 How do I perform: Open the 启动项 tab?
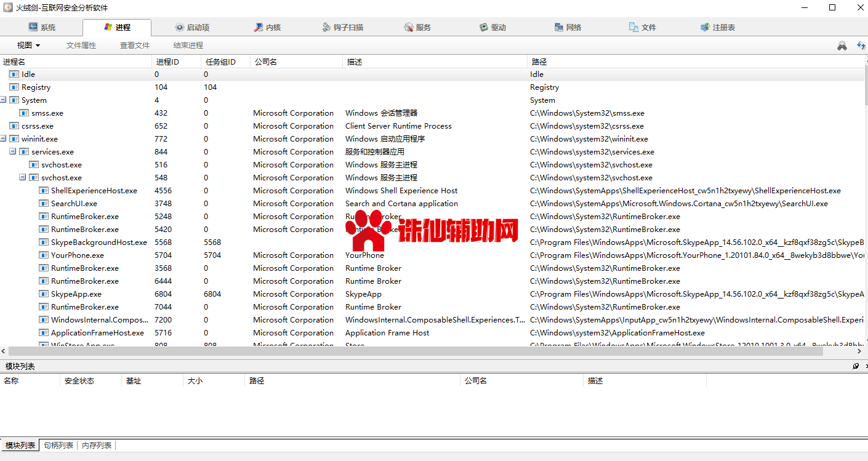[192, 27]
